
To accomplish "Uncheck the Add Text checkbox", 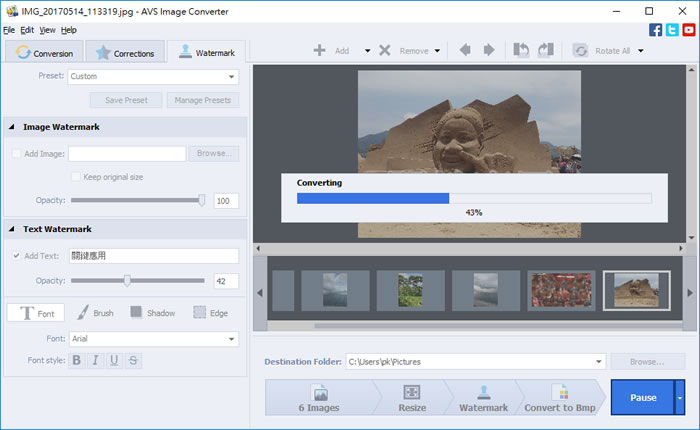I will (x=17, y=256).
